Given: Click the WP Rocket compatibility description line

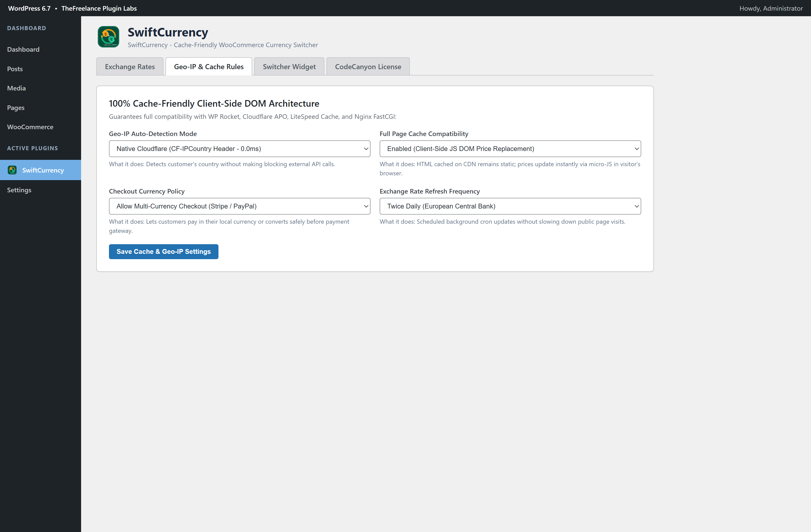Looking at the screenshot, I should [252, 117].
